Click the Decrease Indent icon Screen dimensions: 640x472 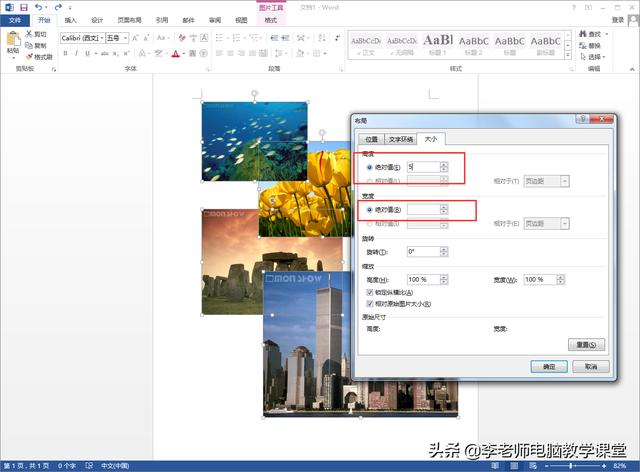(x=274, y=38)
